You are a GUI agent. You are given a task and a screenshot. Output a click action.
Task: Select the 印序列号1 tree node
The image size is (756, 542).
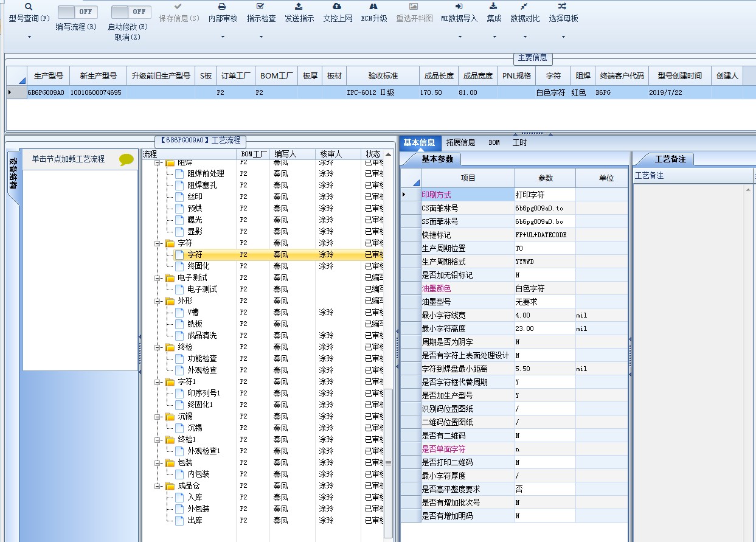click(203, 393)
